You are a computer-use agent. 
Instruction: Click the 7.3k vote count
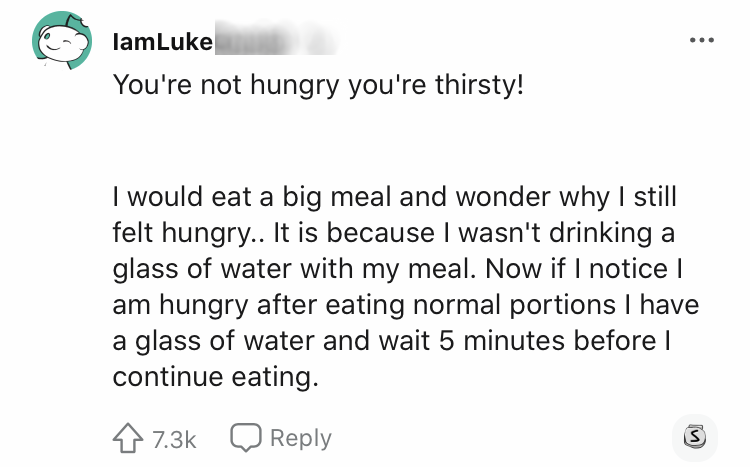click(176, 438)
